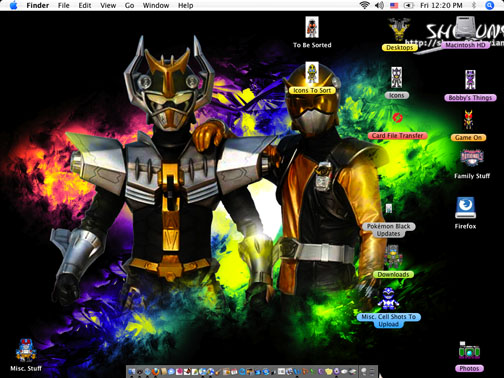
Task: Launch Firefox from the Dock
Action: coord(156,371)
